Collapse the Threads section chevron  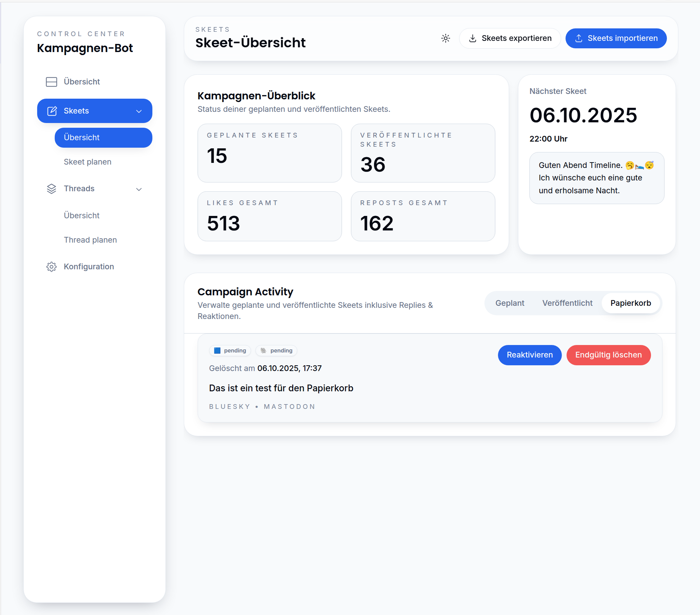click(139, 189)
